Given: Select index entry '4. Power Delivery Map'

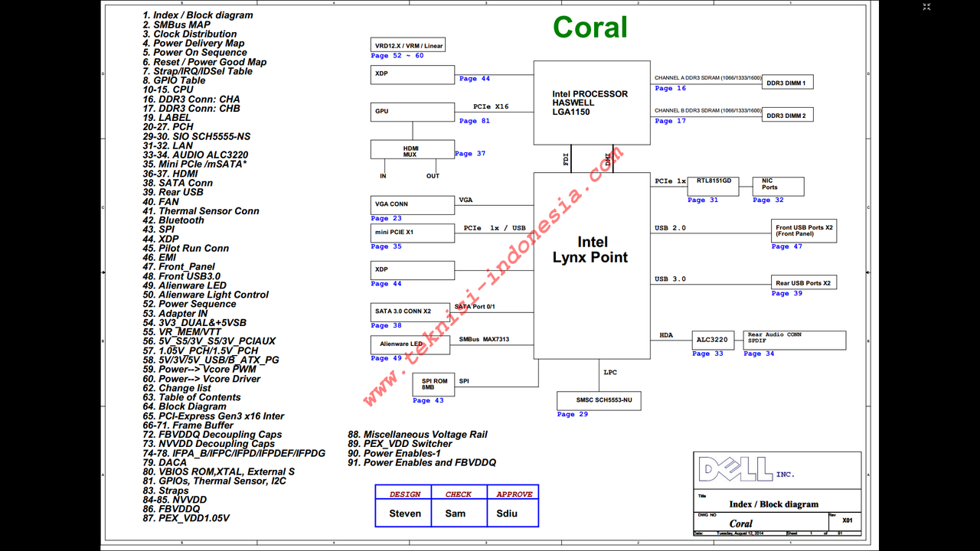Looking at the screenshot, I should (x=193, y=44).
